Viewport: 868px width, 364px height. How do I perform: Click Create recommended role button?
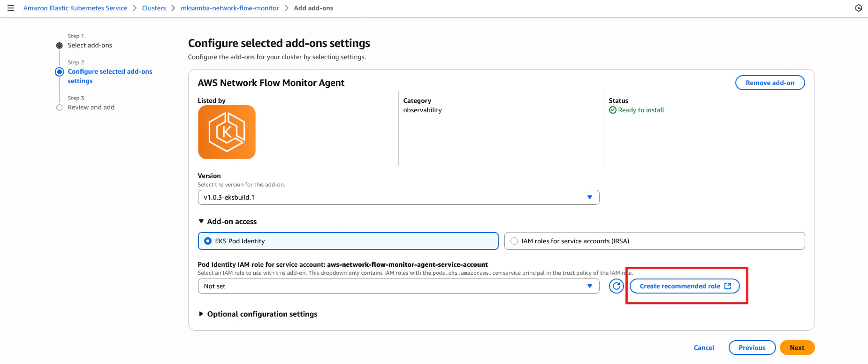click(685, 286)
